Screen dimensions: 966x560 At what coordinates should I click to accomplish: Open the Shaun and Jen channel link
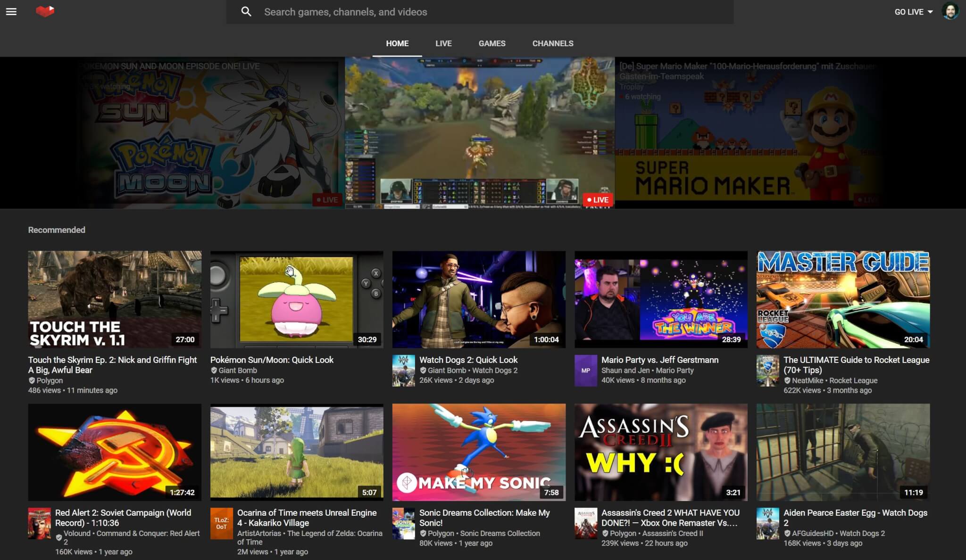point(625,371)
